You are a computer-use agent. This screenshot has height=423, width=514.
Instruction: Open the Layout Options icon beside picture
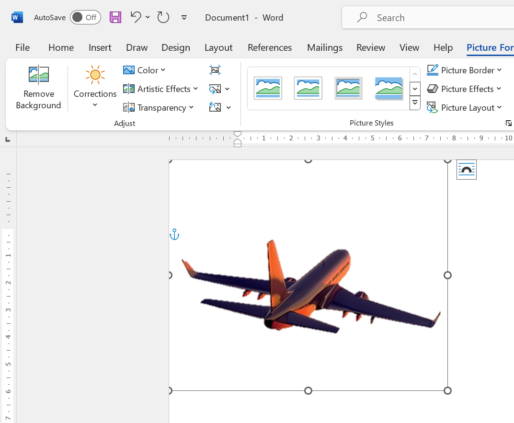point(466,169)
